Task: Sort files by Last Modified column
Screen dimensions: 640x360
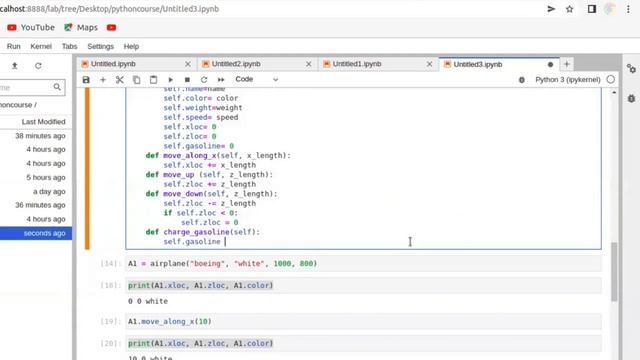Action: coord(43,122)
